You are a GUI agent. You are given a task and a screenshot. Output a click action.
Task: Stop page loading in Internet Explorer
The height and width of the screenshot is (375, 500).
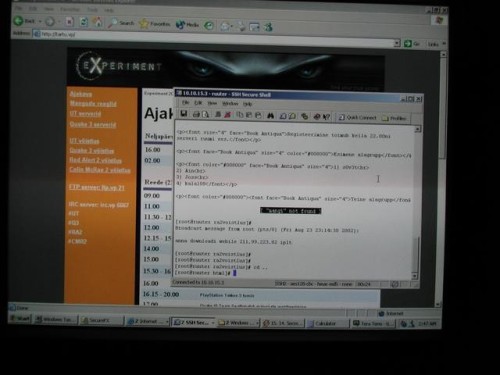69,22
